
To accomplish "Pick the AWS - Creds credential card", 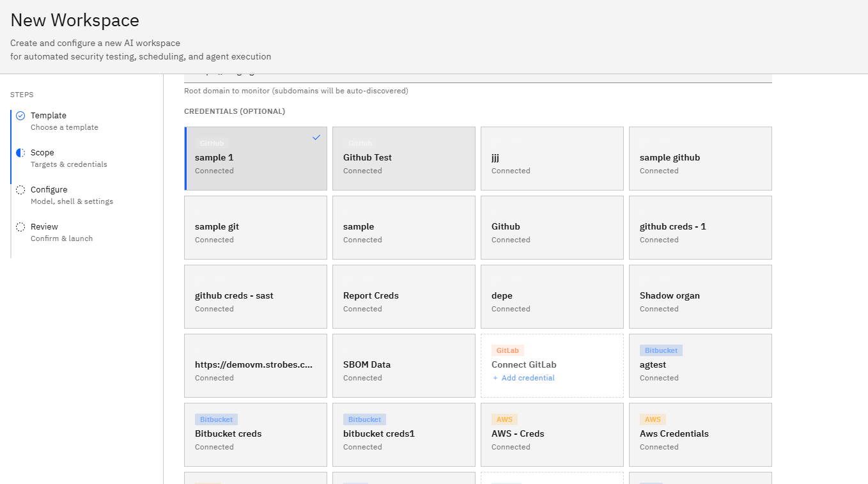I will click(552, 435).
